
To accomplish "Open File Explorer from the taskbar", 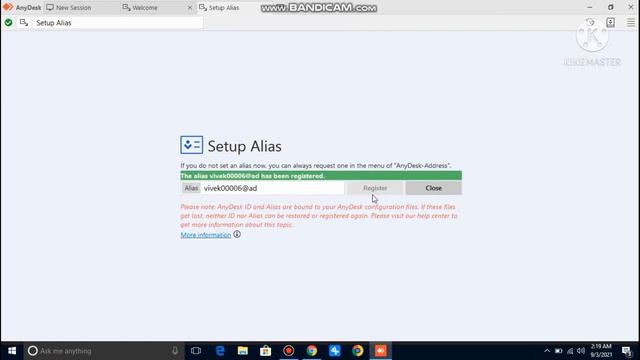I will point(243,351).
